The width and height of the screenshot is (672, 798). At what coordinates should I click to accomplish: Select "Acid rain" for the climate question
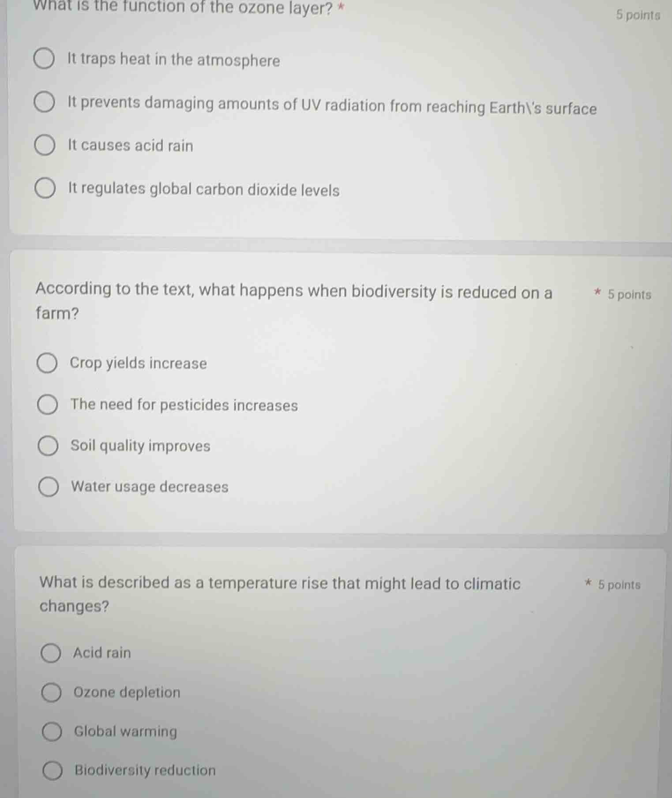tap(52, 653)
